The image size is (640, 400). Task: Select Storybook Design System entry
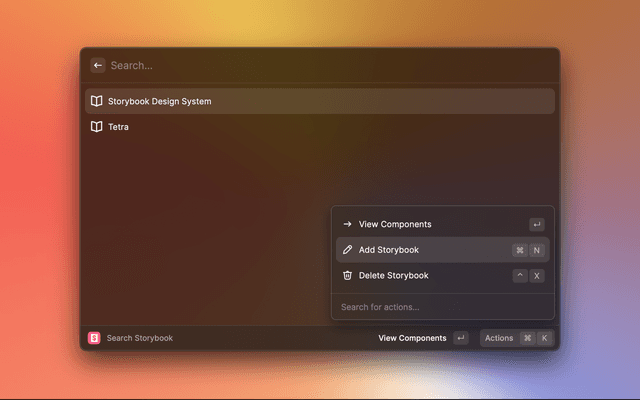pyautogui.click(x=160, y=101)
